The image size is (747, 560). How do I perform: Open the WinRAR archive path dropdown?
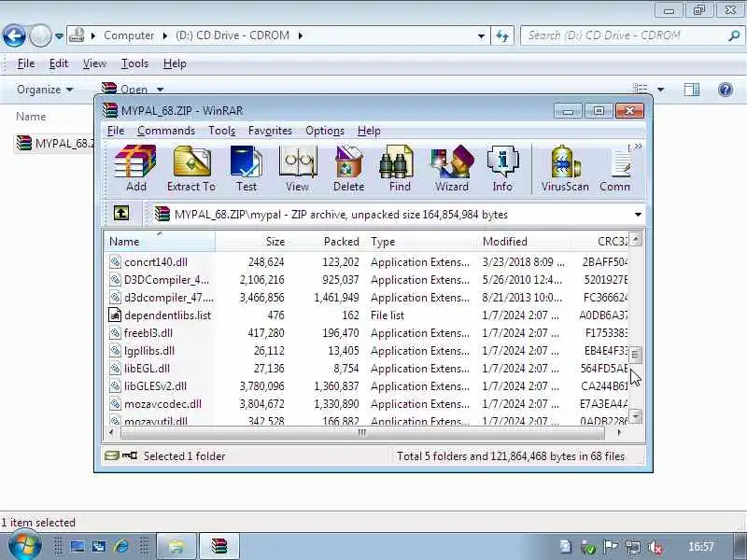pyautogui.click(x=638, y=215)
